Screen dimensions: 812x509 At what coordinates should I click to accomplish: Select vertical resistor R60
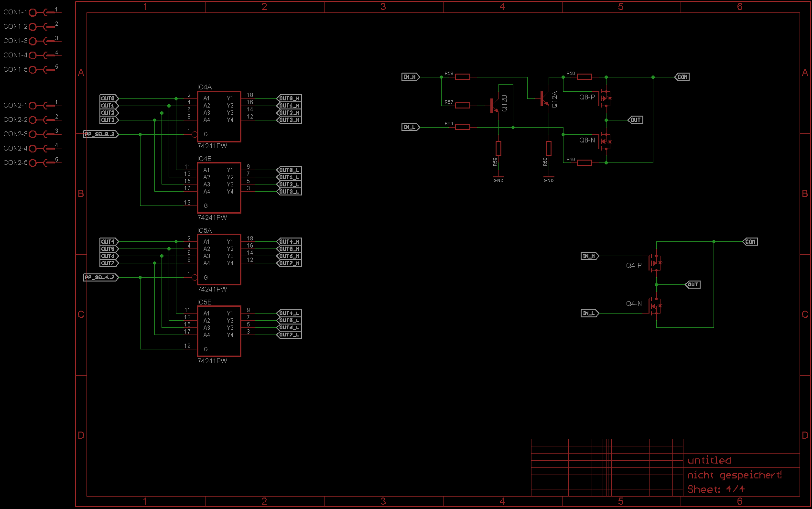pos(549,148)
